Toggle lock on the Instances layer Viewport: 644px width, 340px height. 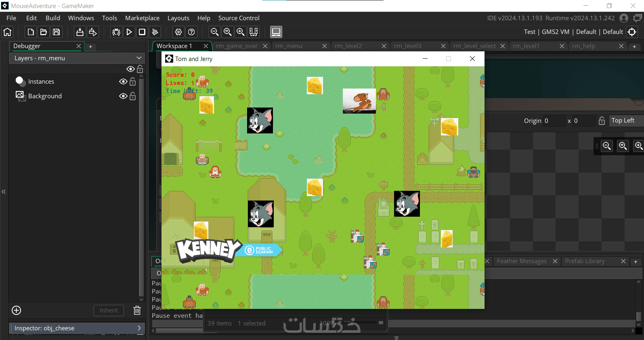tap(132, 82)
